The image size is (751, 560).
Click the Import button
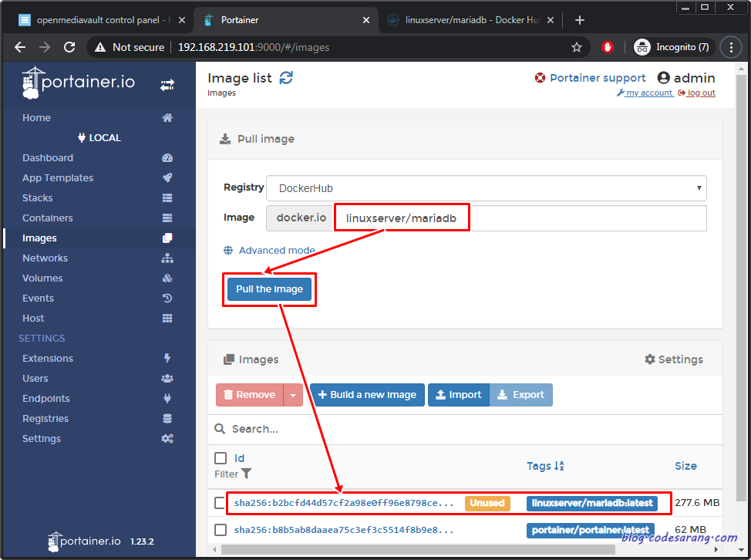458,395
